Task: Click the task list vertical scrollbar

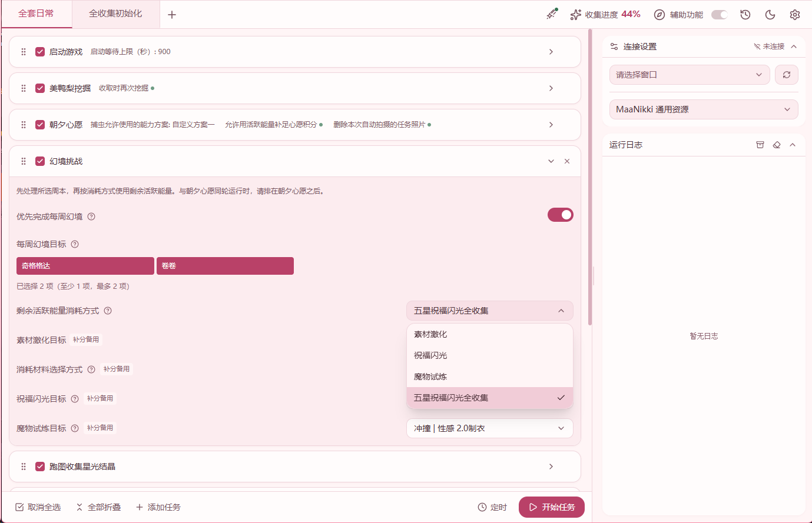Action: point(590,176)
